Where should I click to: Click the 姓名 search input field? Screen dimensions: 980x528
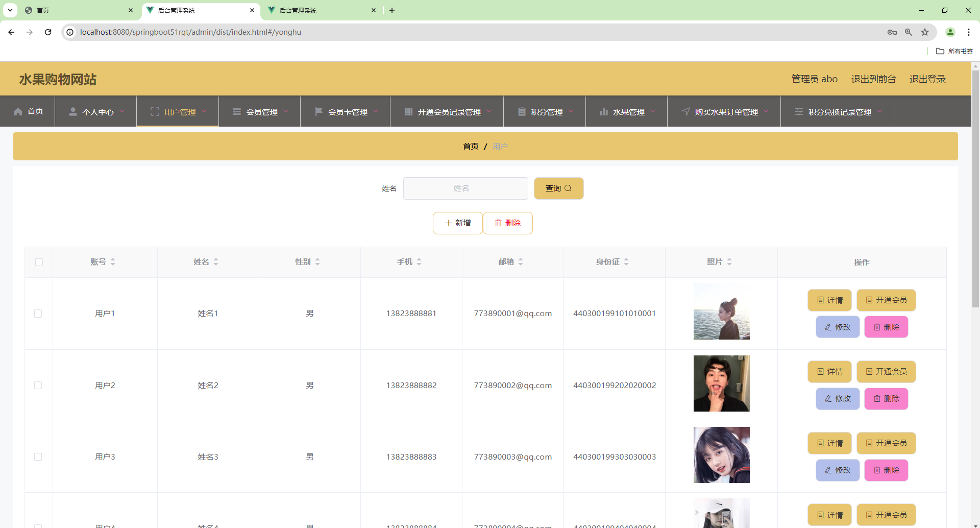tap(465, 188)
